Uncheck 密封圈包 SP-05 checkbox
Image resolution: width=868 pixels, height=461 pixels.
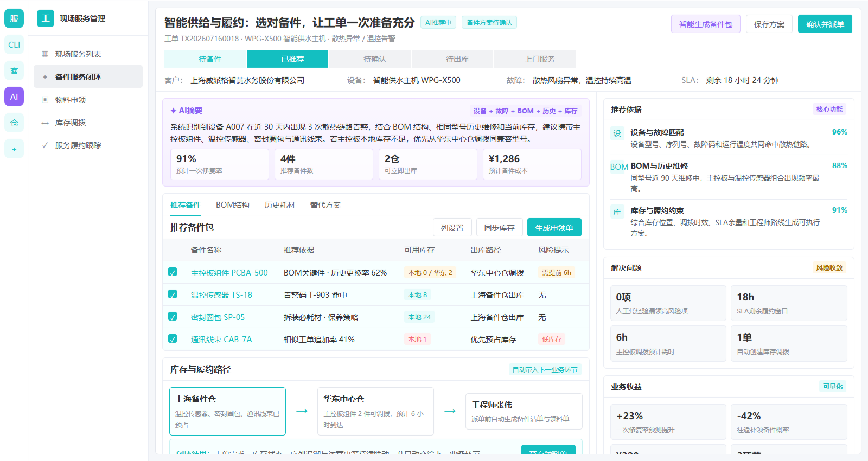(173, 317)
